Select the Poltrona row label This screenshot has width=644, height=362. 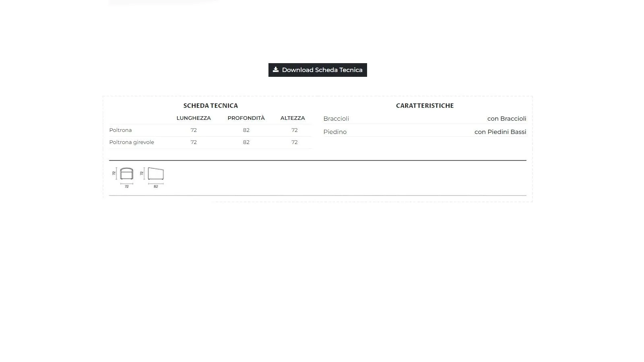[120, 130]
